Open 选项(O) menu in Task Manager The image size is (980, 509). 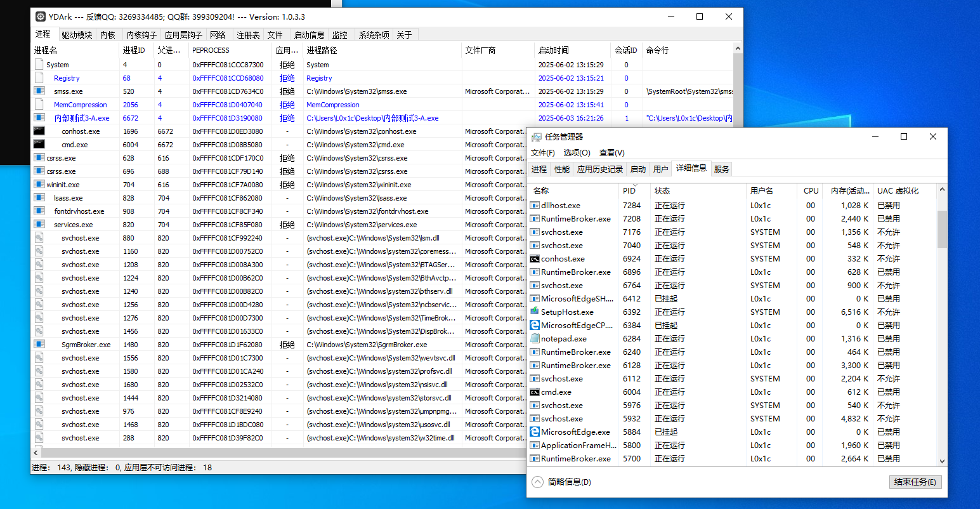[577, 152]
